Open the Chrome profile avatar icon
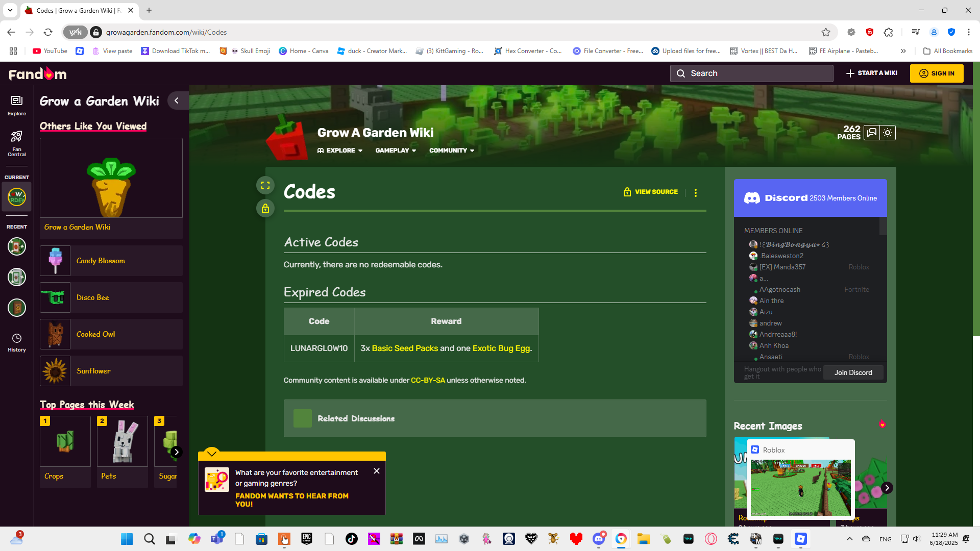Image resolution: width=980 pixels, height=551 pixels. [x=934, y=32]
